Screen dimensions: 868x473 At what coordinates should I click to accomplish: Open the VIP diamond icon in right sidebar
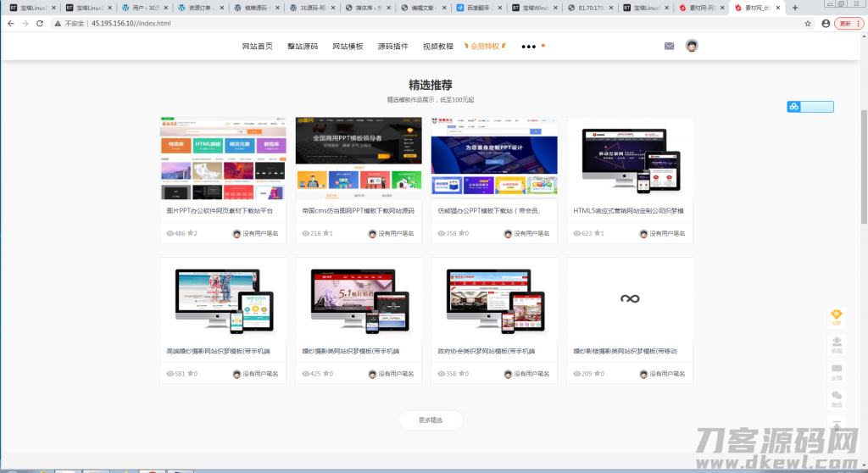tap(837, 316)
